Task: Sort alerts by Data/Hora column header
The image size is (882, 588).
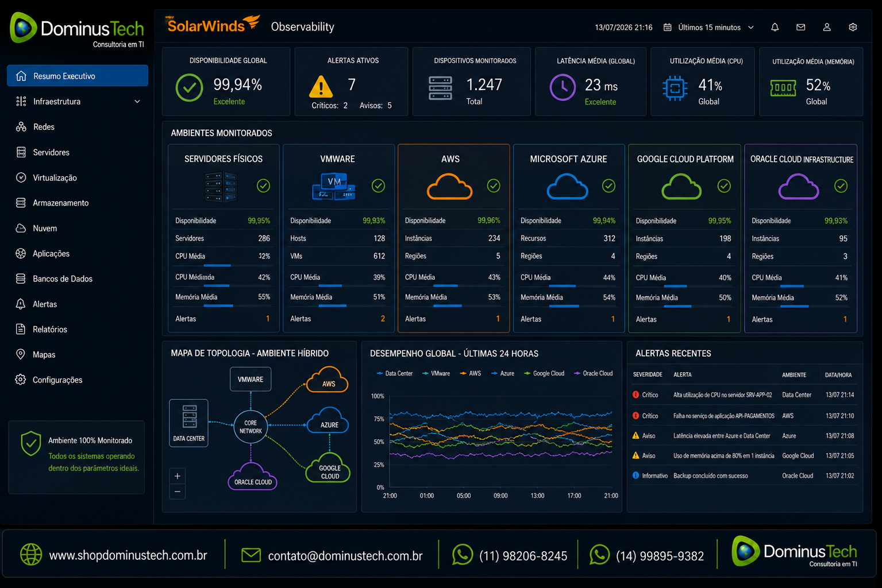Action: (838, 375)
